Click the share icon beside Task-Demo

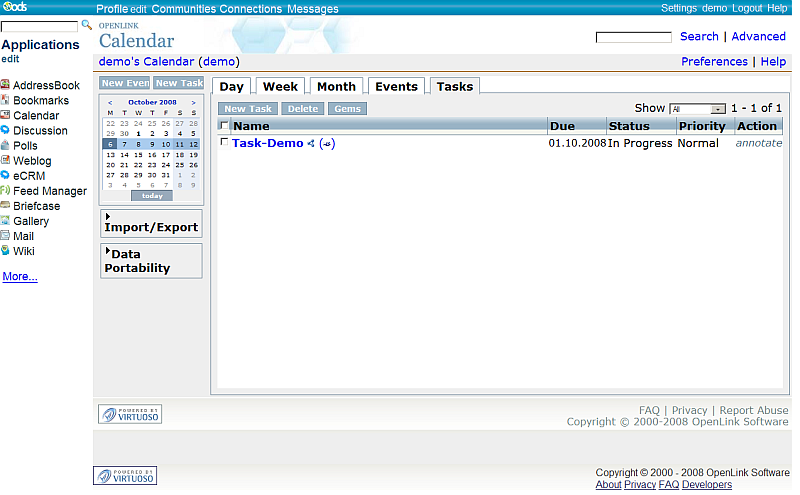tap(311, 144)
